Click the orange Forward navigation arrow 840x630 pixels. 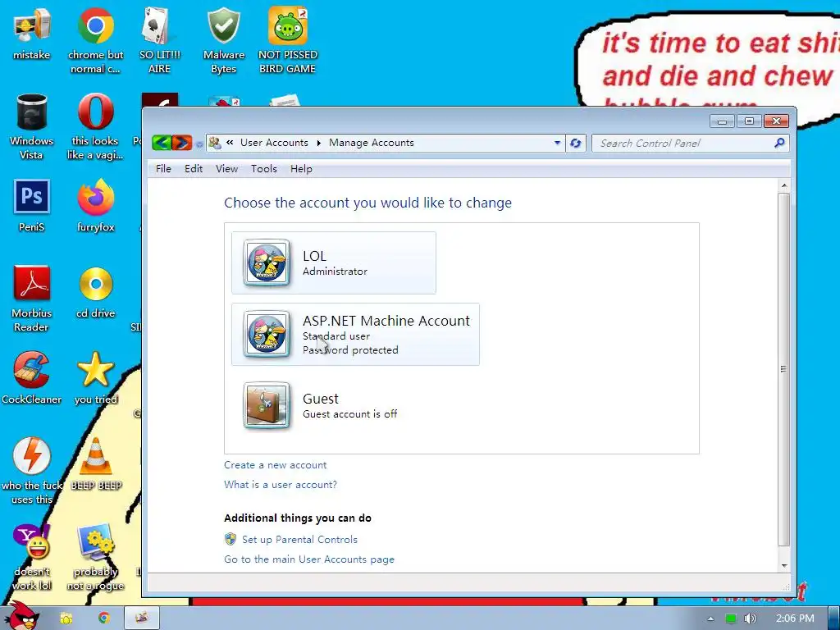click(x=181, y=143)
